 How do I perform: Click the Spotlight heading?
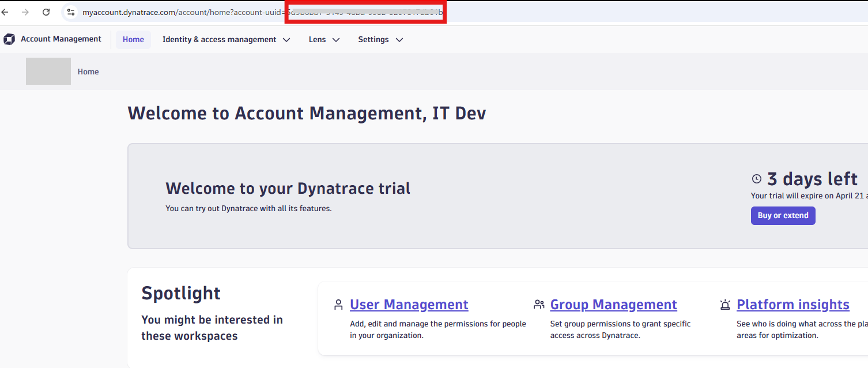(181, 293)
